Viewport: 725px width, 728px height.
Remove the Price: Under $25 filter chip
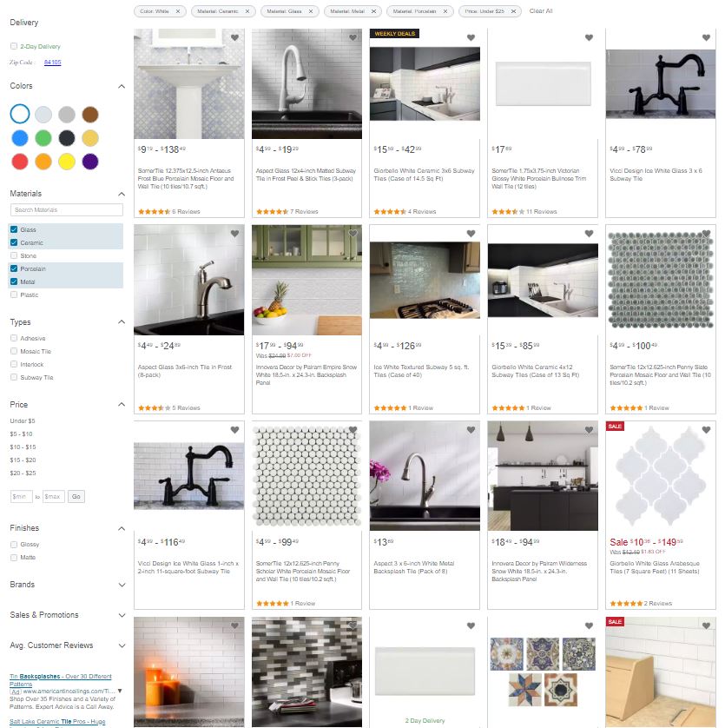[x=513, y=11]
